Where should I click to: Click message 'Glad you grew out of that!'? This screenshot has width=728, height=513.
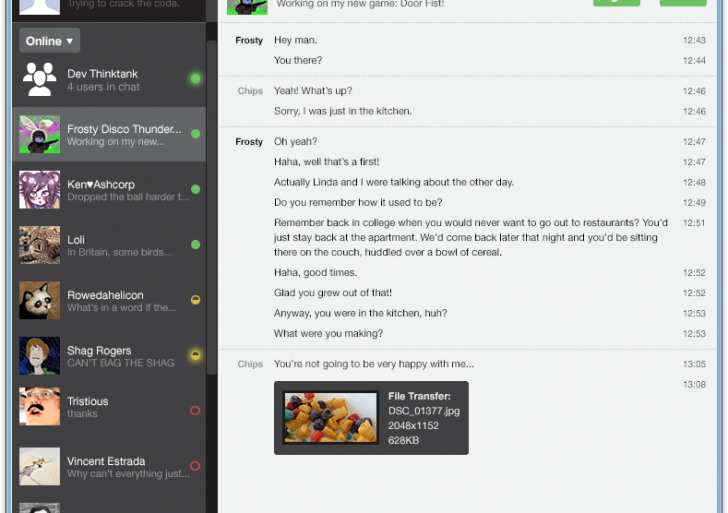tap(333, 292)
